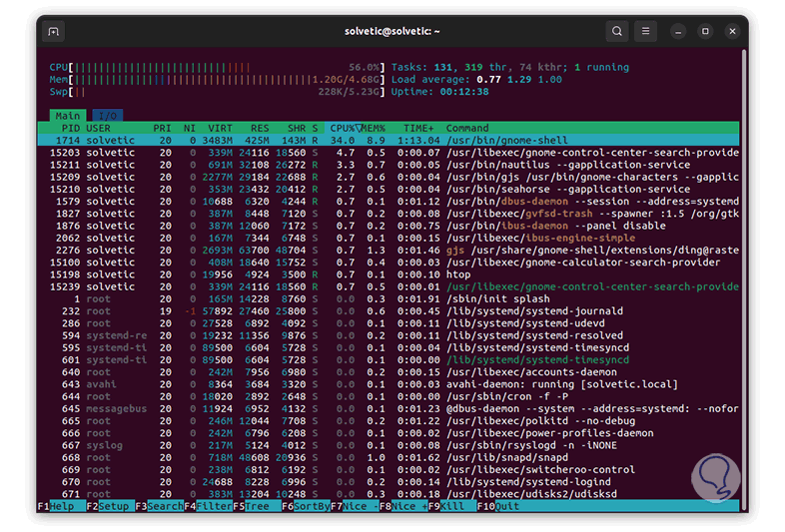
Task: Select the rsyslogd process row
Action: (389, 445)
